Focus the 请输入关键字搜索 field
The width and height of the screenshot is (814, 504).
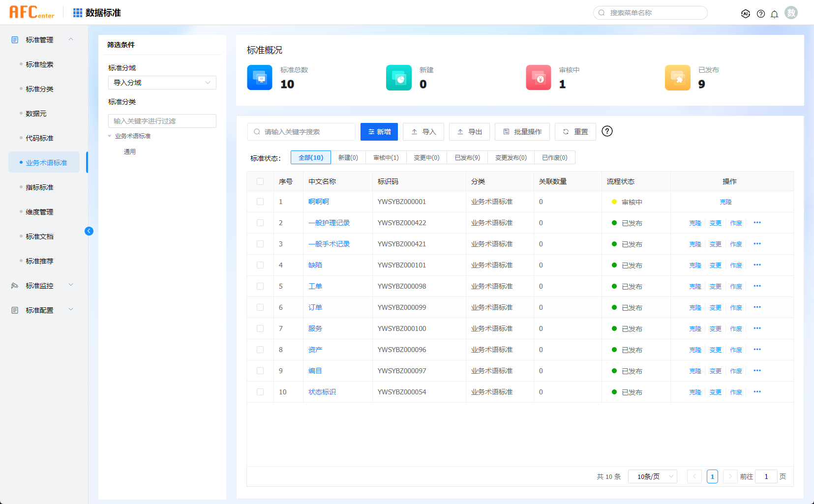(x=301, y=132)
